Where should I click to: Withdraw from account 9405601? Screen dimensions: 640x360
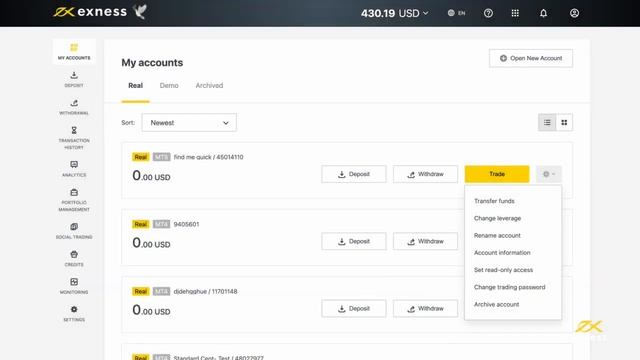[x=425, y=241]
